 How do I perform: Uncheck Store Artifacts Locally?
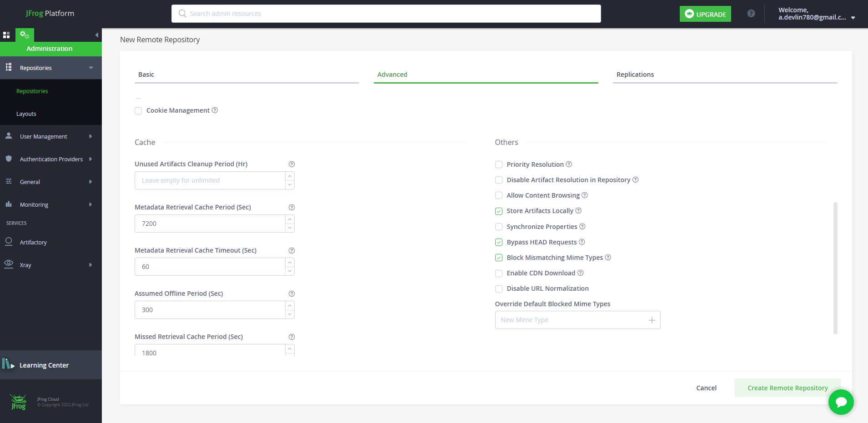click(x=499, y=211)
